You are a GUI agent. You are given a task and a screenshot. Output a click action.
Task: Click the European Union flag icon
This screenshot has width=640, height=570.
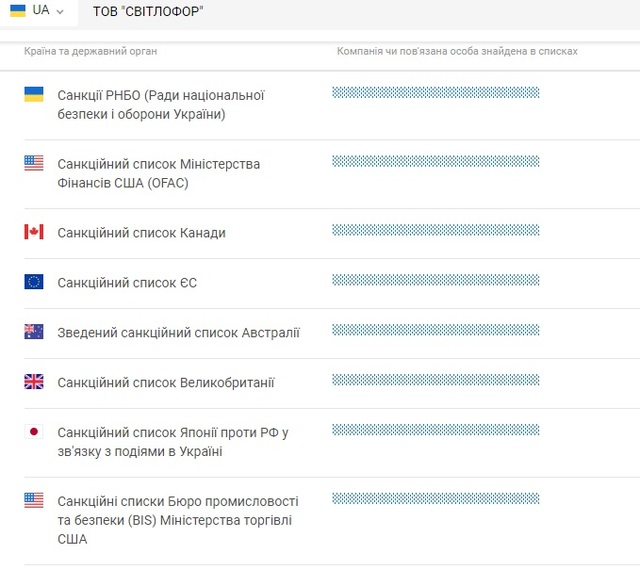click(x=34, y=282)
